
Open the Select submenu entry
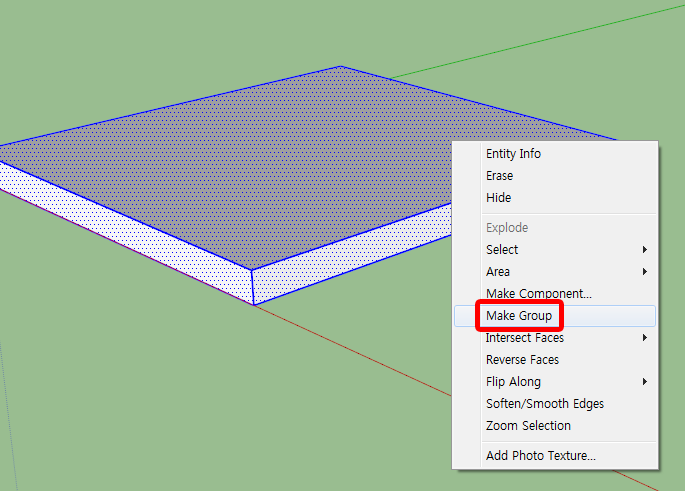555,249
